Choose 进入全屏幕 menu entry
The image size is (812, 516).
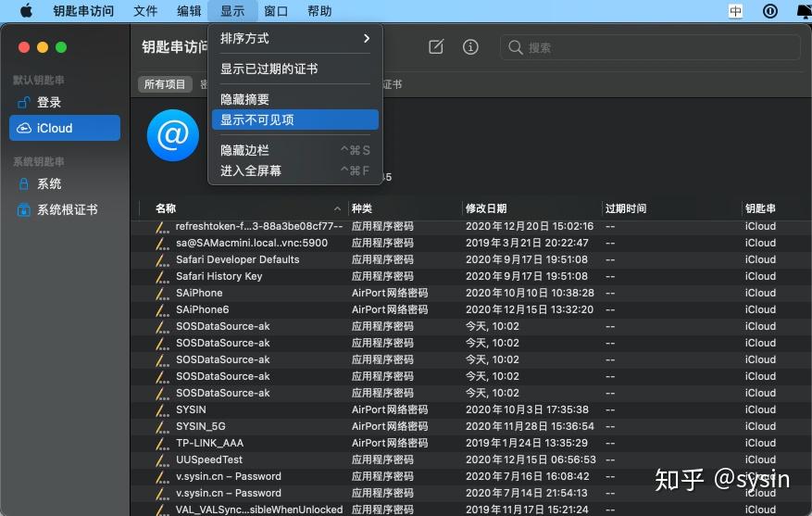pyautogui.click(x=295, y=170)
